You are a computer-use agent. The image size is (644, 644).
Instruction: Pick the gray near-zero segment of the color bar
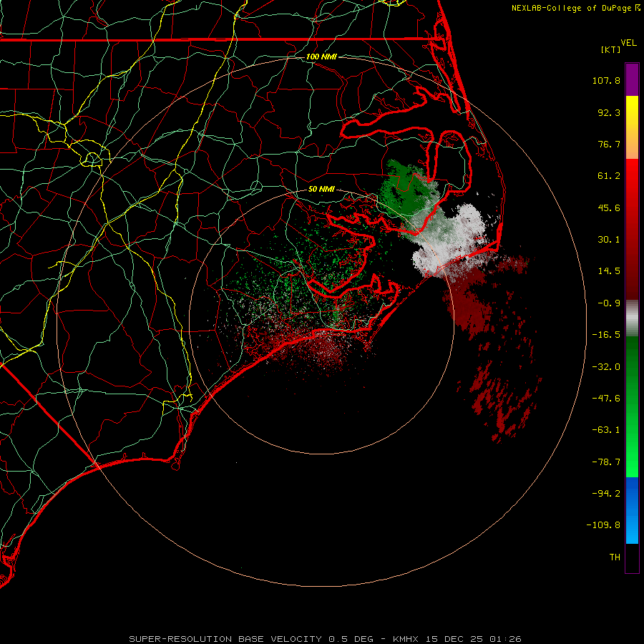(632, 318)
